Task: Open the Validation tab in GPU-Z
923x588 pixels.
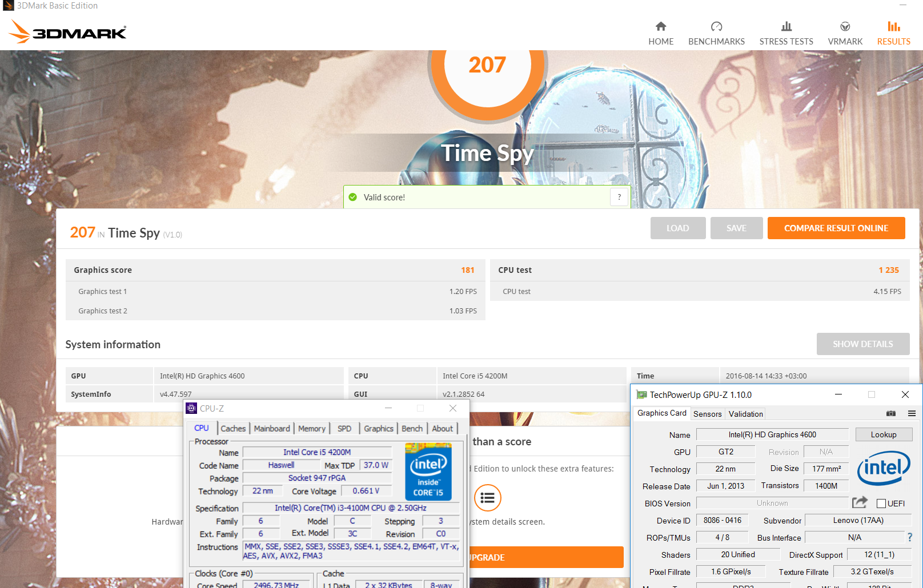Action: 746,414
